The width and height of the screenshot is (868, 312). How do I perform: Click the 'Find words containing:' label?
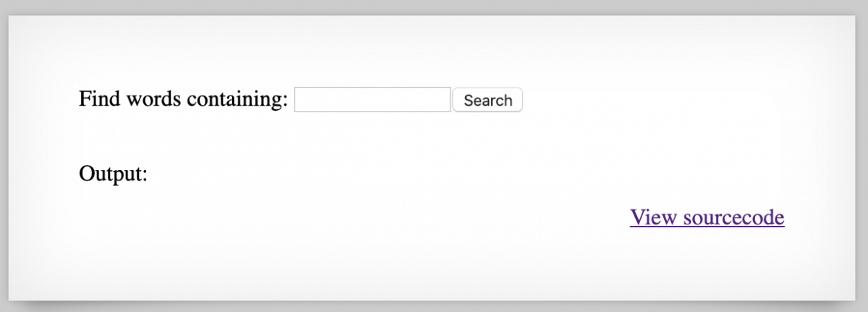click(184, 99)
